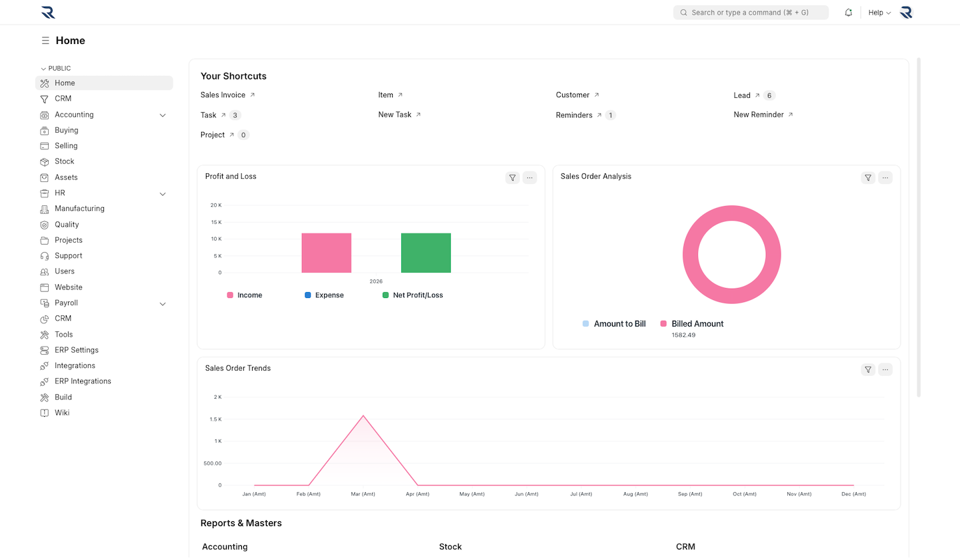Open the filter on Profit and Loss chart
The height and width of the screenshot is (560, 960).
[512, 177]
